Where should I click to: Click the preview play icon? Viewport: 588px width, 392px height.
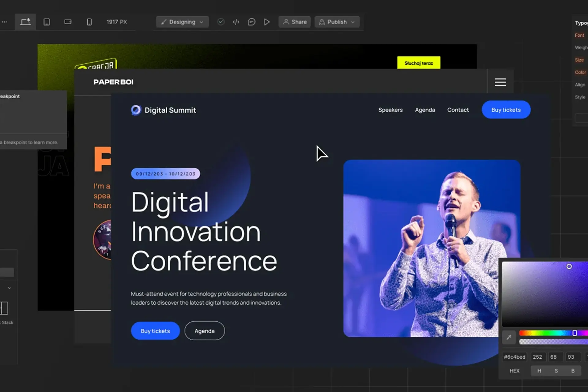point(267,22)
